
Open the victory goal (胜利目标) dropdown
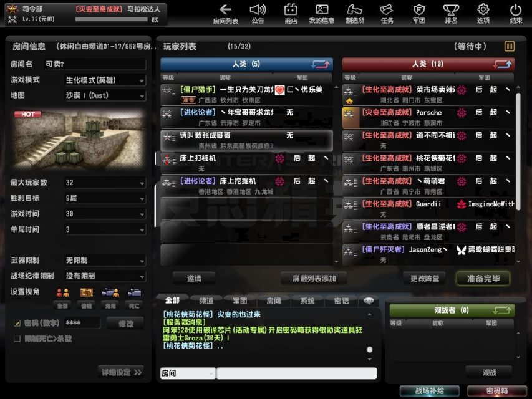pos(105,198)
